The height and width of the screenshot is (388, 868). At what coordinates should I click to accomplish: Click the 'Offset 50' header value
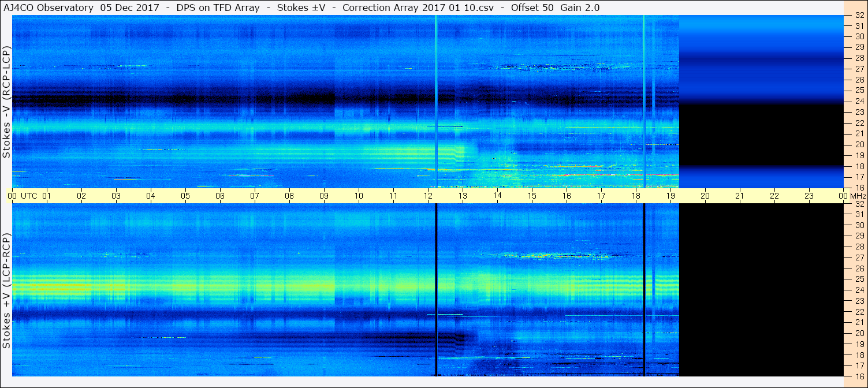pyautogui.click(x=532, y=8)
